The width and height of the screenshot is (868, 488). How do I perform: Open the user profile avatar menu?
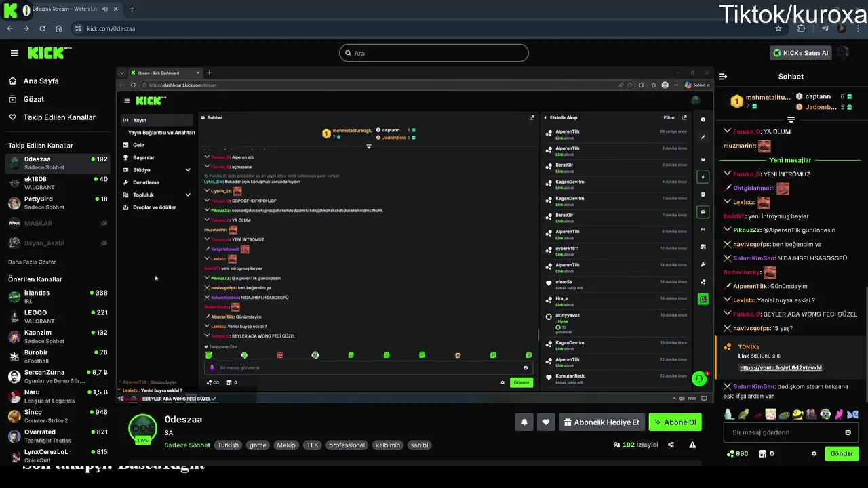click(x=844, y=53)
